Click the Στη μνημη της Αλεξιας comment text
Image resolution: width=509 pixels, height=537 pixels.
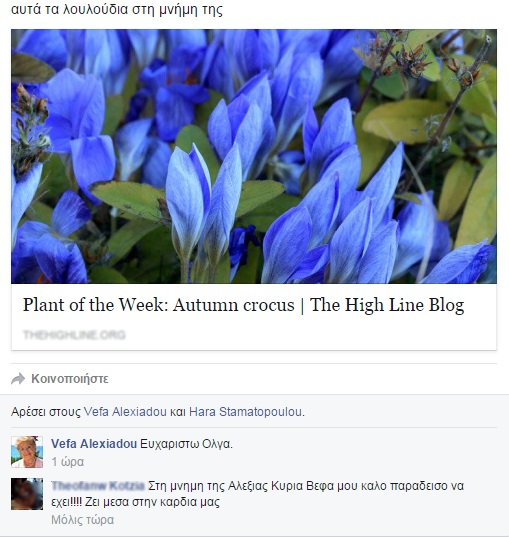pos(258,494)
